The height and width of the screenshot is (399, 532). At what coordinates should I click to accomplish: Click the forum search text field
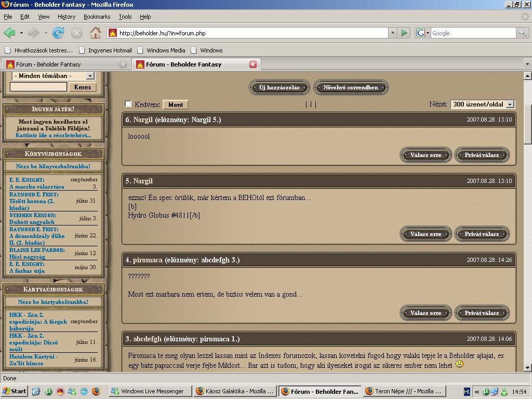click(x=38, y=87)
